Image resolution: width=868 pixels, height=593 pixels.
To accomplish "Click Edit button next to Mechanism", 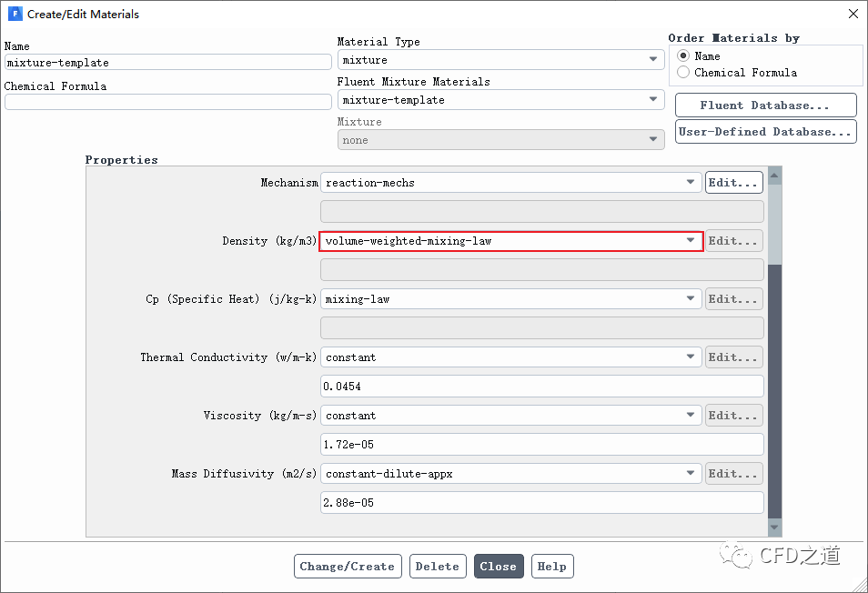I will coord(733,183).
